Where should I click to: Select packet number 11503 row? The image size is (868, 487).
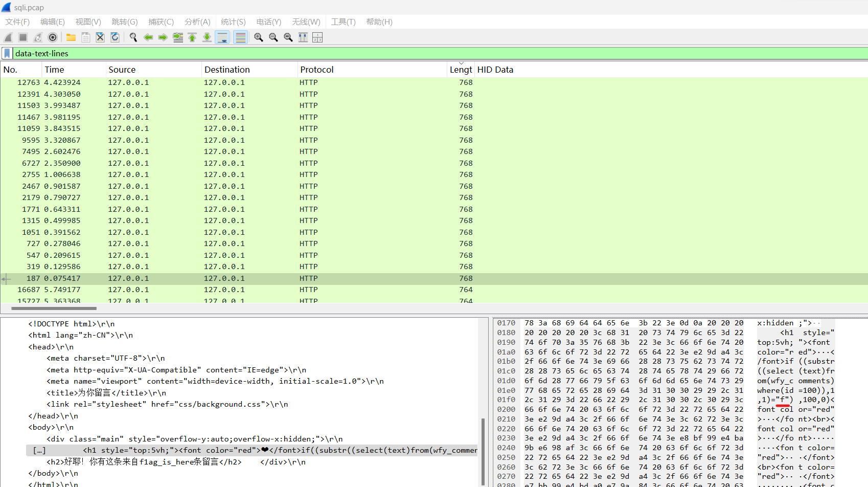pos(434,105)
